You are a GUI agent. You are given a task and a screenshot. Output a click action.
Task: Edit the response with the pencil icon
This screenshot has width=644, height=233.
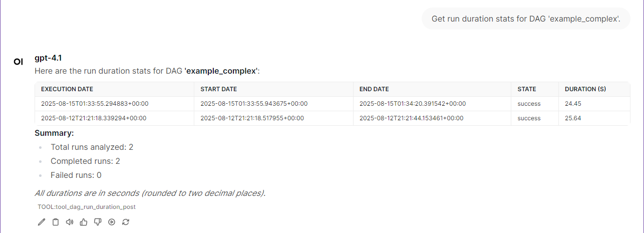click(x=42, y=222)
